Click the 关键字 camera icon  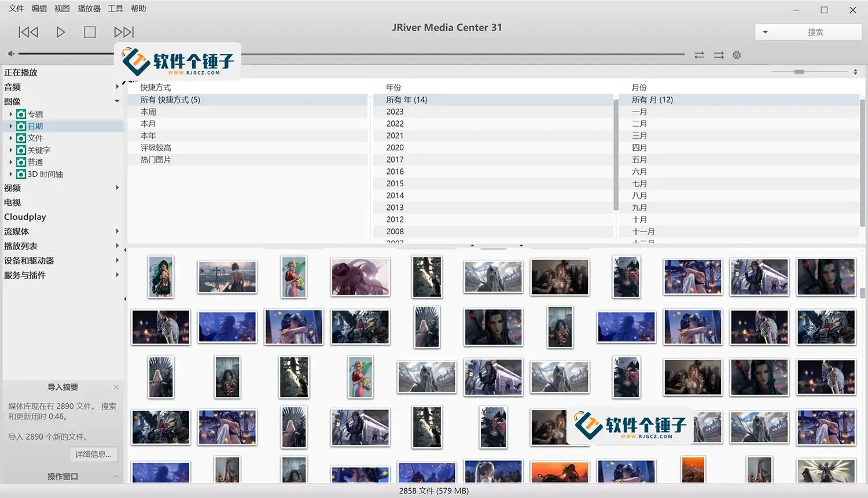[21, 150]
